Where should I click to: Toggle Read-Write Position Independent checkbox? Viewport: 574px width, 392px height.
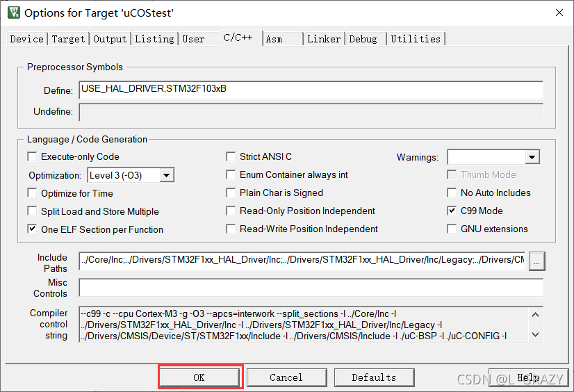[x=231, y=229]
